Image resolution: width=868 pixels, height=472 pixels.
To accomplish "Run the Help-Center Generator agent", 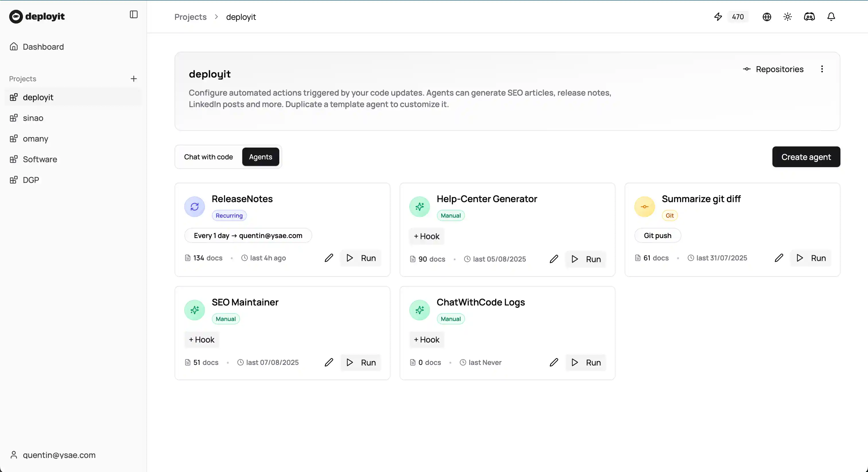I will click(586, 259).
